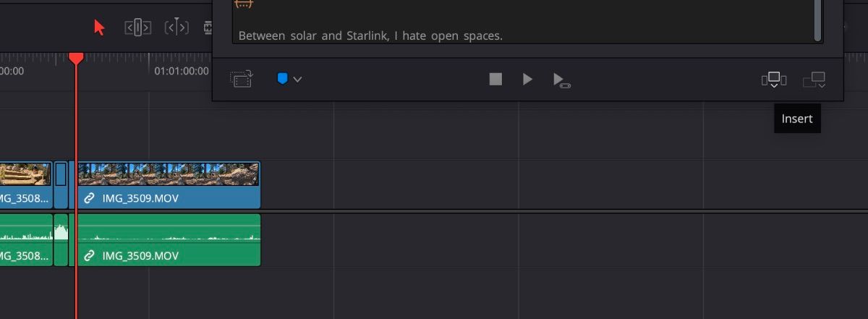Click the Play with loop button
868x319 pixels.
(x=561, y=80)
